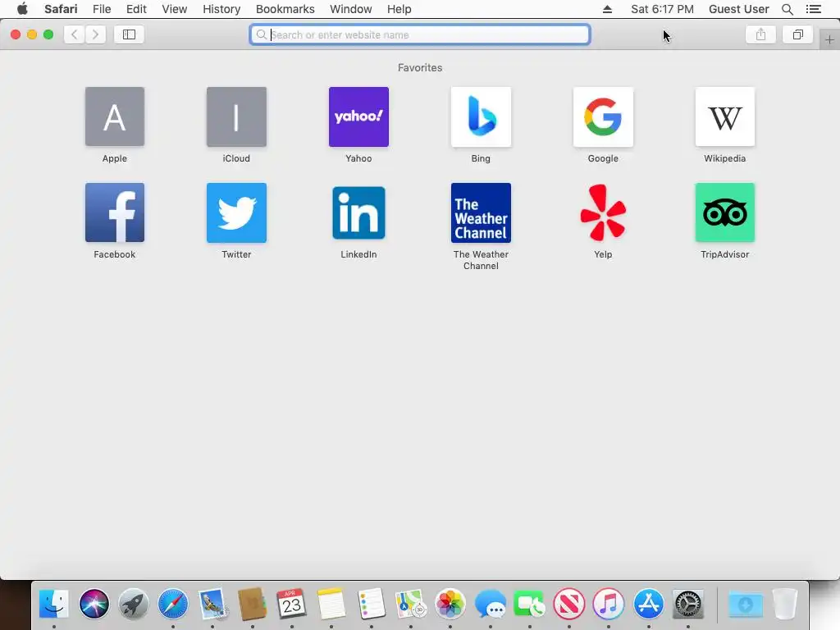
Task: Open Contacts book in Dock
Action: pos(253,604)
